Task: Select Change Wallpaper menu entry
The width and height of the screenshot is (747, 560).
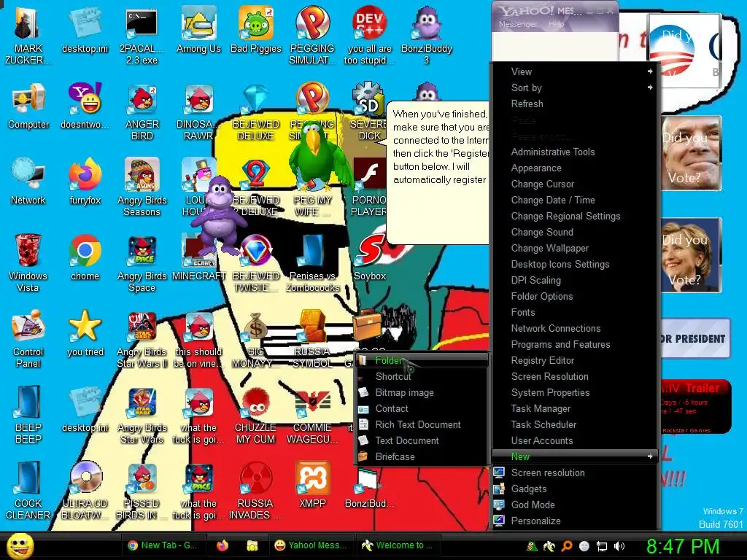Action: click(x=575, y=248)
